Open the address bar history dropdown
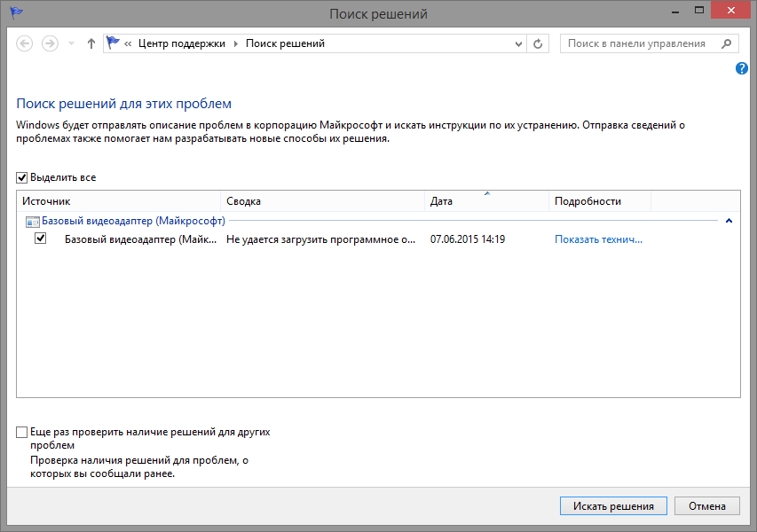The image size is (757, 532). coord(518,44)
